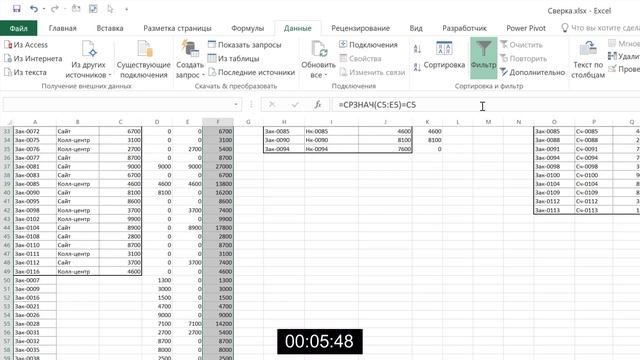Viewport: 640px width, 360px height.
Task: Click cell Нк-0090 in column I
Action: point(331,140)
